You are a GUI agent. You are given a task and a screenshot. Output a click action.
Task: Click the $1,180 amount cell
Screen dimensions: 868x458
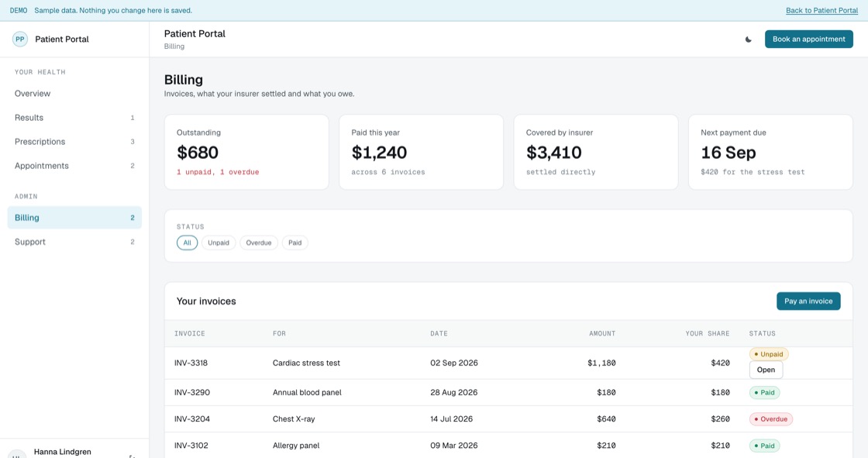tap(601, 363)
